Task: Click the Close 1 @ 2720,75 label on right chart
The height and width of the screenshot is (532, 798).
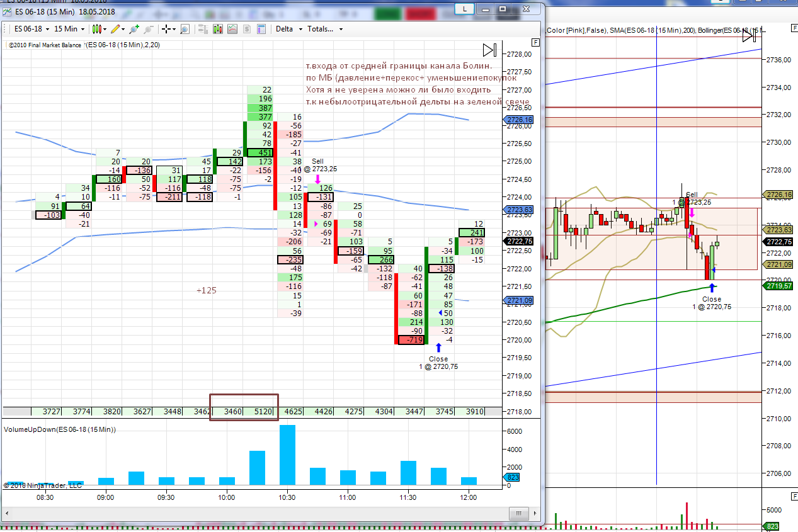Action: (x=712, y=303)
